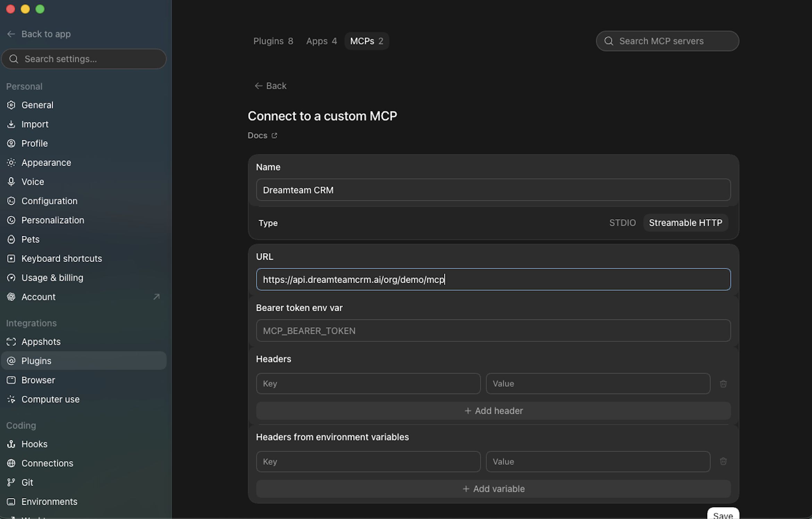Open Docs external link
The height and width of the screenshot is (519, 812).
tap(262, 135)
